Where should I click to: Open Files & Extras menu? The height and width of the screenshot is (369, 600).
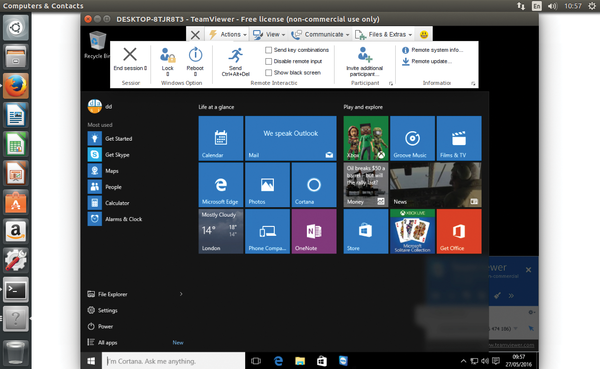(x=383, y=34)
